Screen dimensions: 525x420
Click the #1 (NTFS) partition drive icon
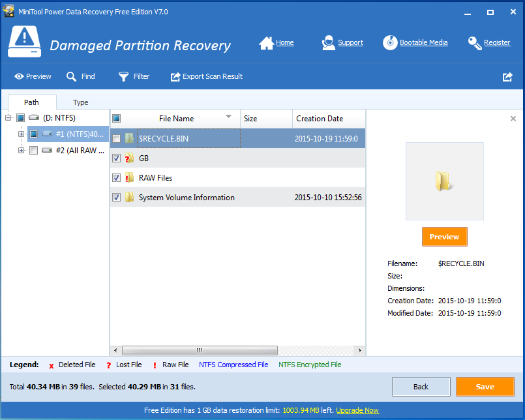coord(47,134)
